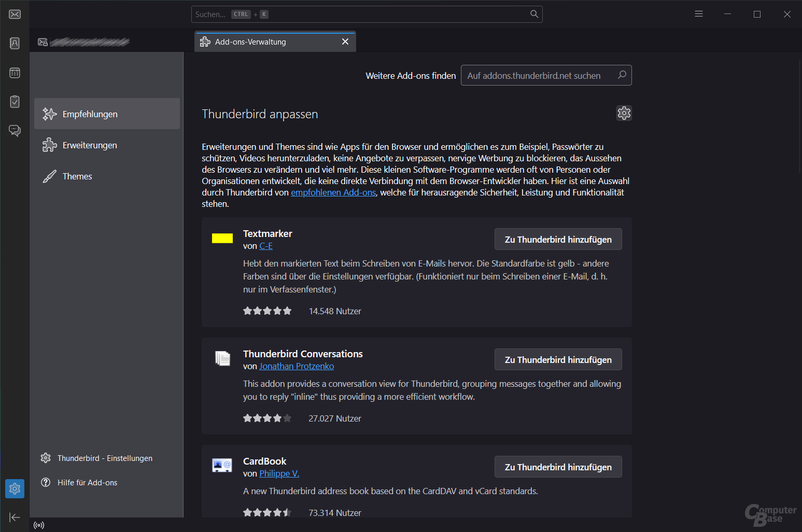Open the application hamburger menu
The height and width of the screenshot is (532, 802).
pos(699,14)
